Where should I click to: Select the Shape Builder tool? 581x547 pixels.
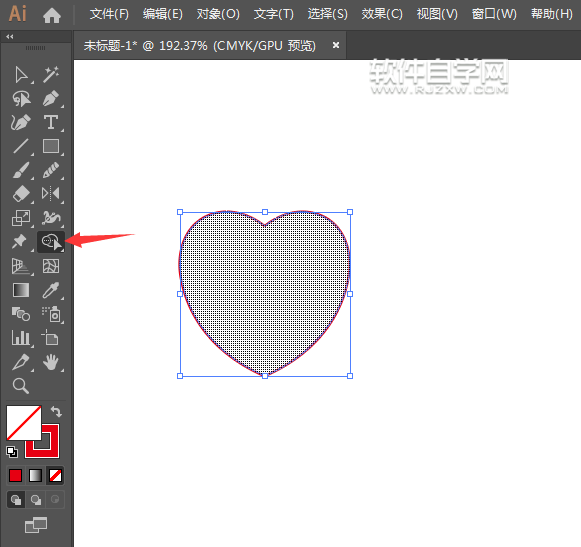(x=51, y=242)
